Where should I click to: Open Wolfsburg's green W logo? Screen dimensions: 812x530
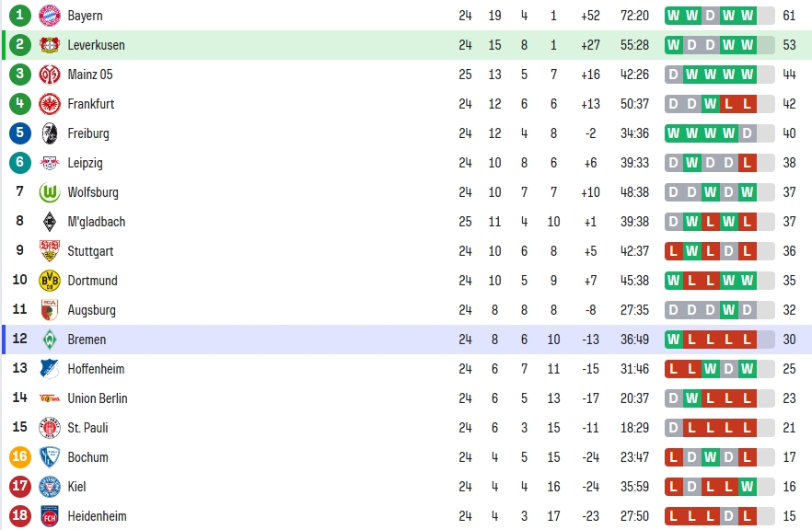click(x=50, y=192)
